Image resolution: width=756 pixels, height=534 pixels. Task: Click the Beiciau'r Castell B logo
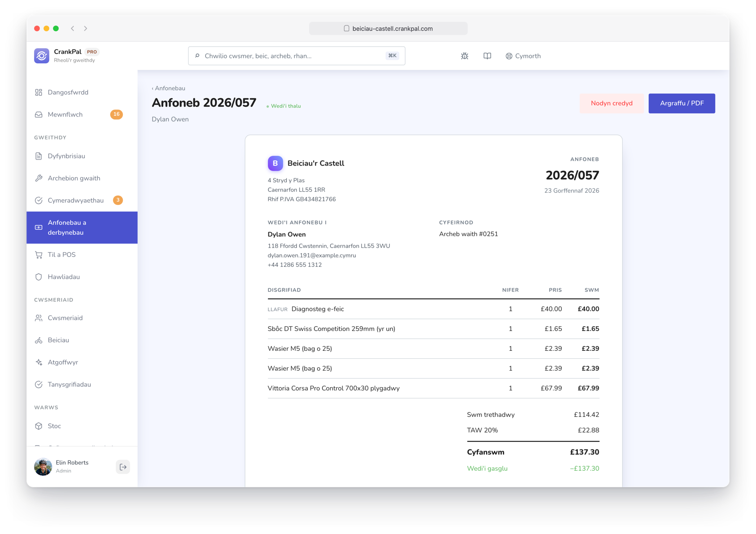click(x=275, y=163)
